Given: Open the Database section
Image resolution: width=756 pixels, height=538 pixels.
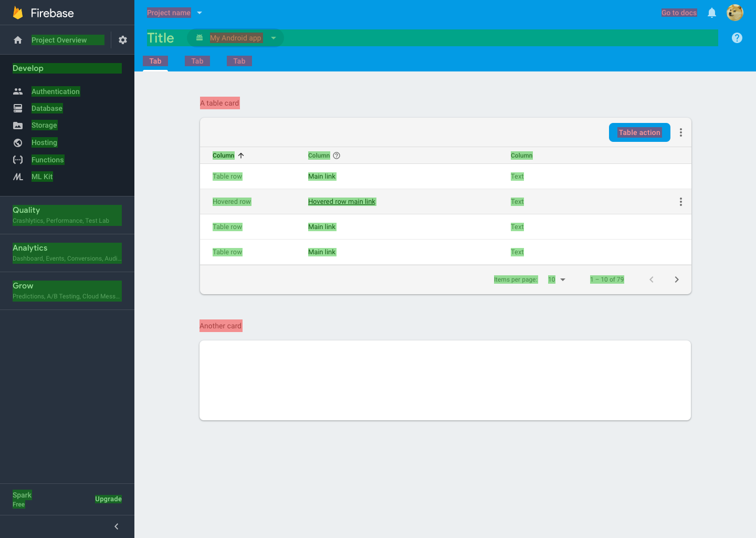Looking at the screenshot, I should pos(47,108).
